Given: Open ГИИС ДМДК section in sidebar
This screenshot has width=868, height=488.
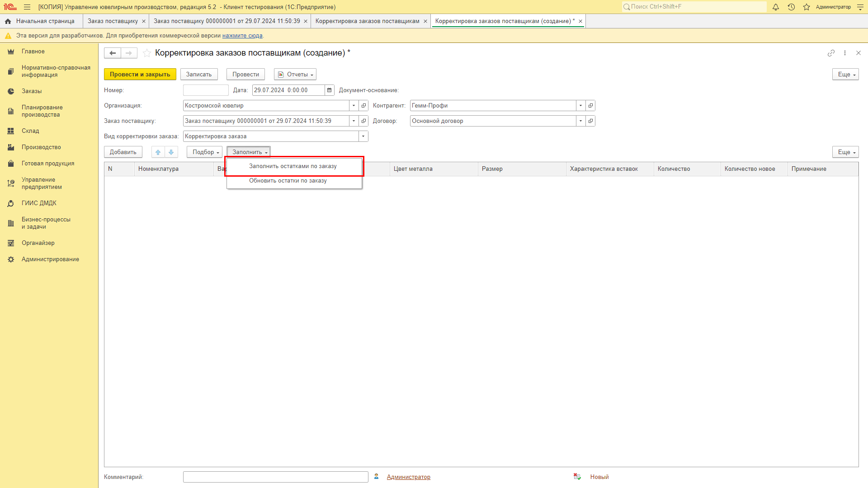Looking at the screenshot, I should tap(39, 203).
